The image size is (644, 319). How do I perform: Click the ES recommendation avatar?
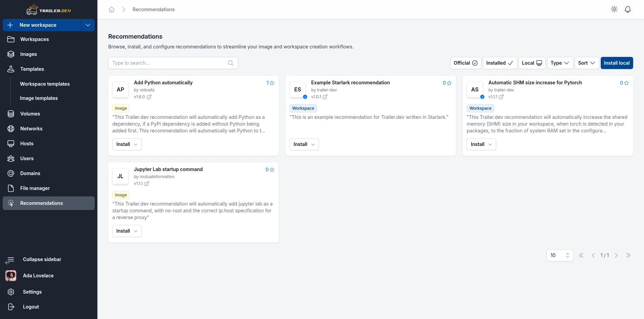tap(298, 89)
